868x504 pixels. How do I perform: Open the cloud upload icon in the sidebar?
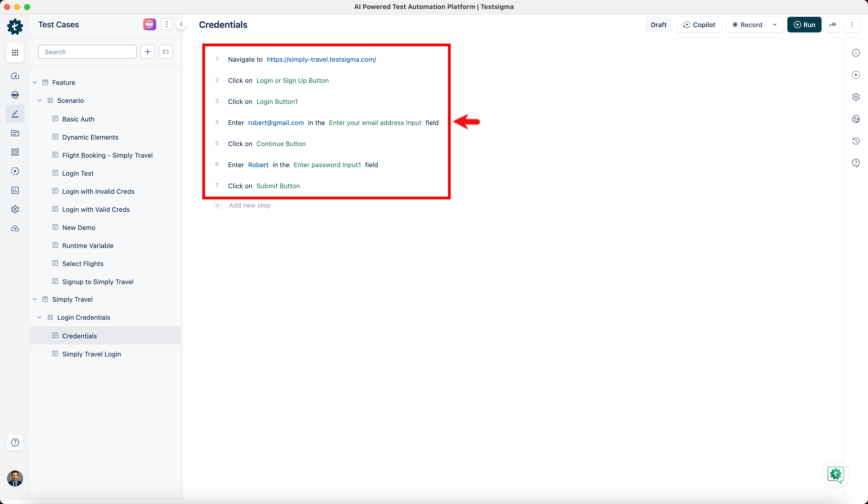point(15,228)
